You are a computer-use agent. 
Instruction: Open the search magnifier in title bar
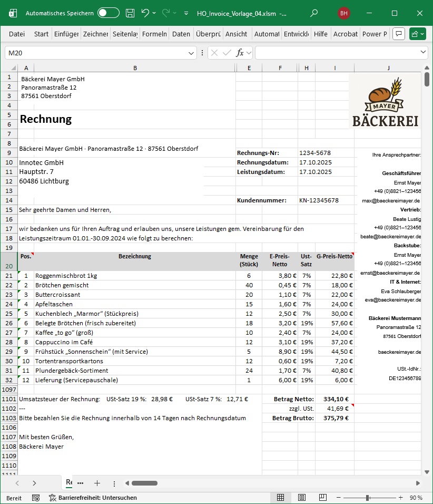[x=314, y=13]
